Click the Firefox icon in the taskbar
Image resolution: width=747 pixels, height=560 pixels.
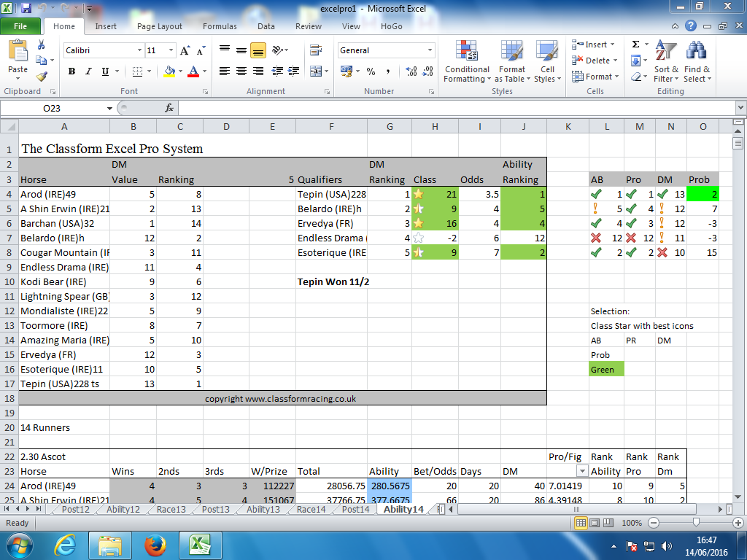tap(155, 545)
